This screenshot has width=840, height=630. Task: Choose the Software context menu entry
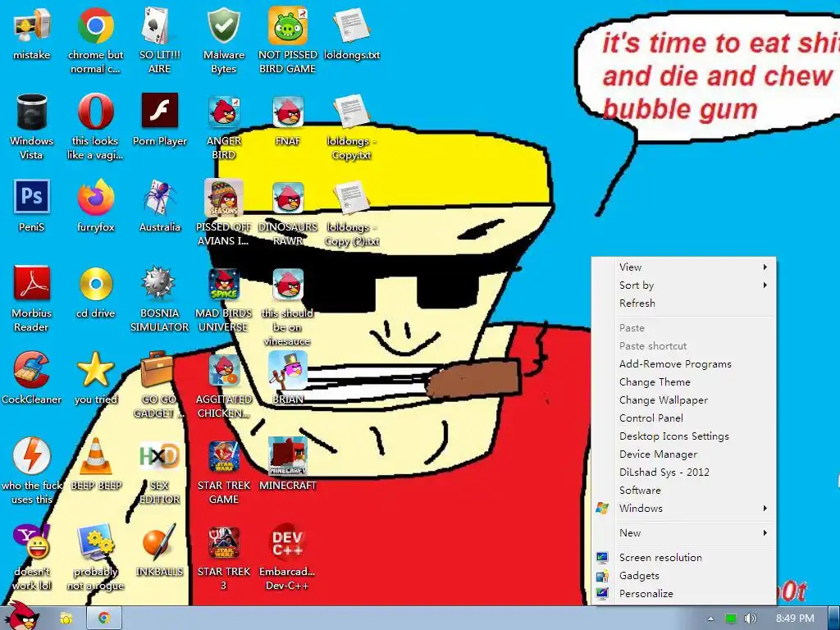[x=683, y=491]
